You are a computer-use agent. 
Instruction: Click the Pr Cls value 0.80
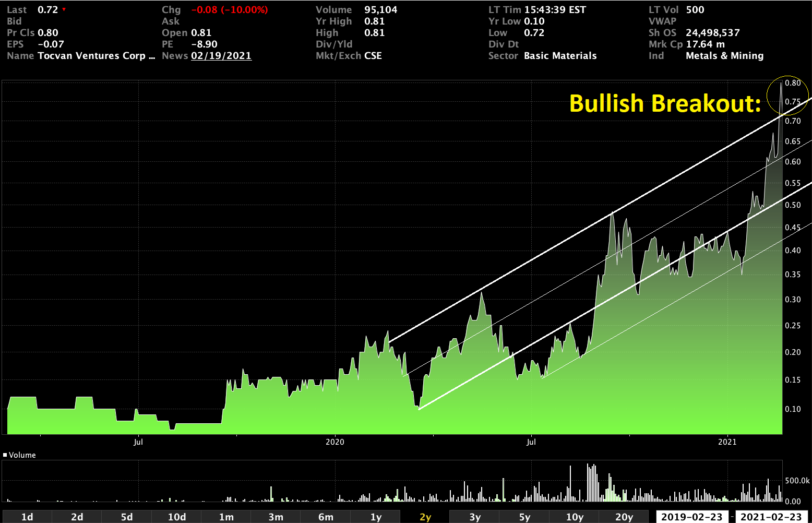point(48,33)
